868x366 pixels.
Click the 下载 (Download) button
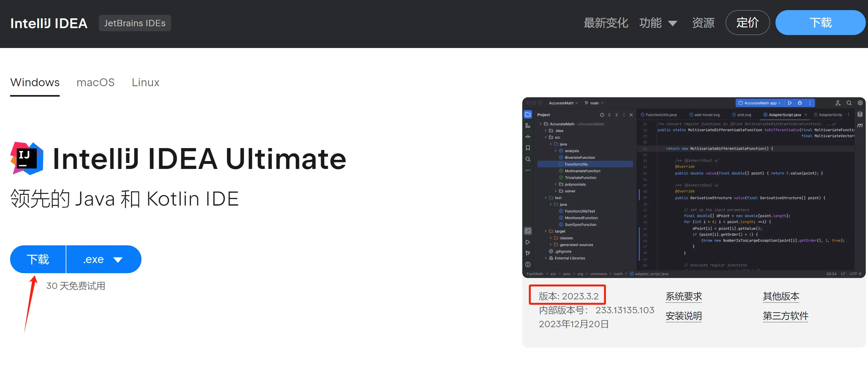click(37, 259)
